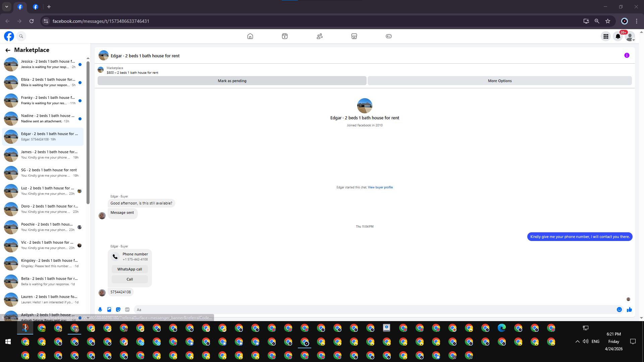Open Facebook Home from top navigation

(250, 36)
